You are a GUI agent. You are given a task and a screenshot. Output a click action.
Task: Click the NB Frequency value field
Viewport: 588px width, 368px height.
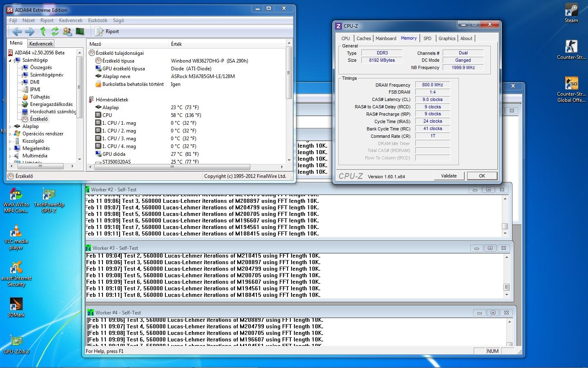(463, 68)
